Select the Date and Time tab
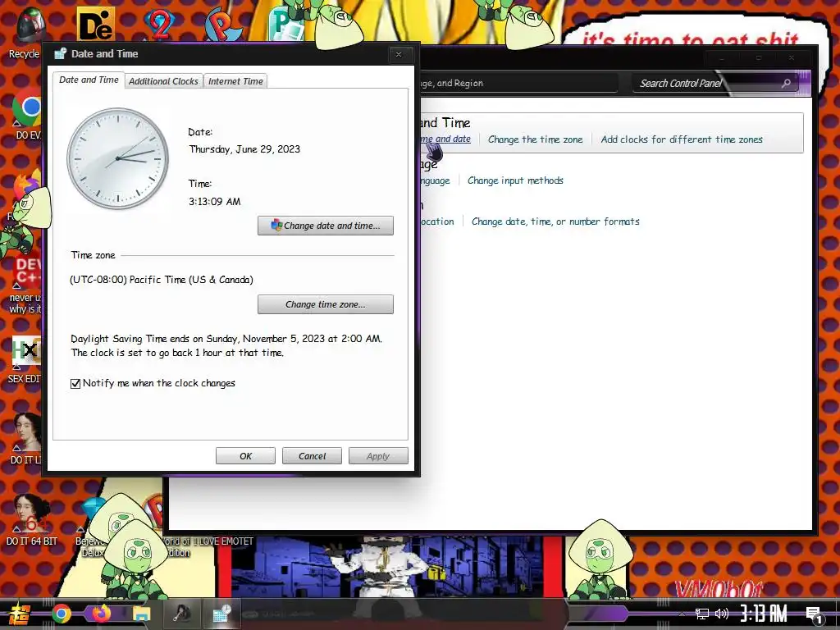Screen dimensions: 840x630 (89, 80)
